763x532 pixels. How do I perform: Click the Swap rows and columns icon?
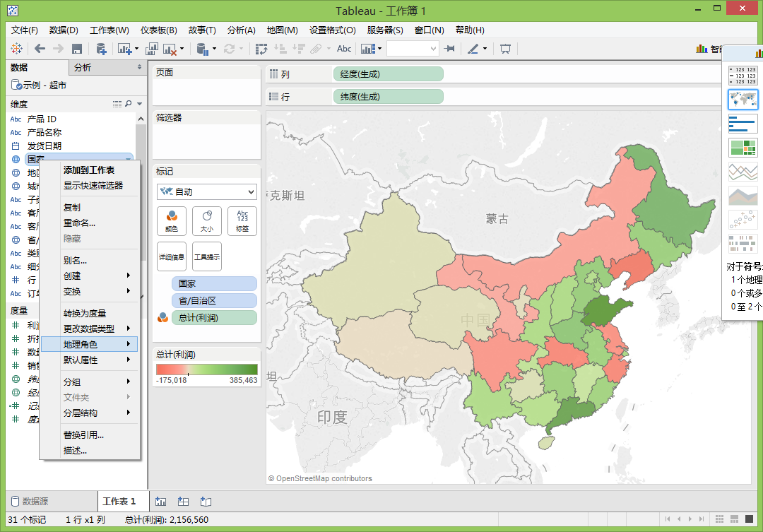(x=261, y=49)
